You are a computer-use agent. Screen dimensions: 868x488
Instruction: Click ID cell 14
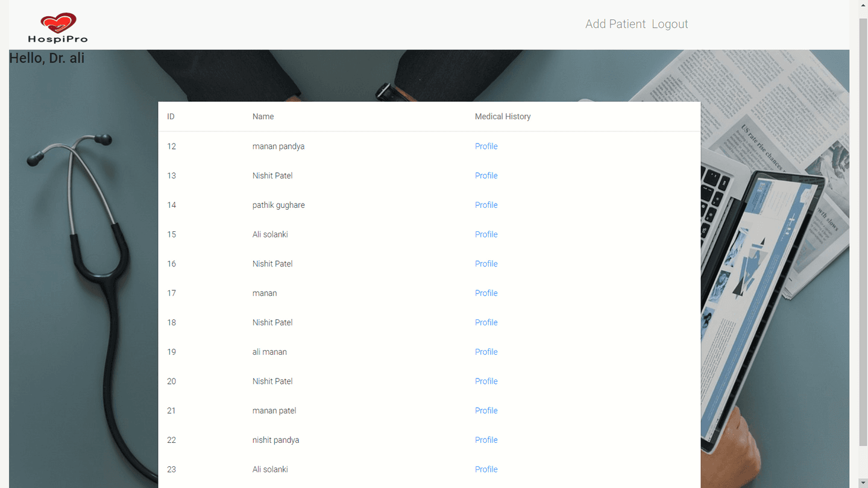tap(172, 205)
